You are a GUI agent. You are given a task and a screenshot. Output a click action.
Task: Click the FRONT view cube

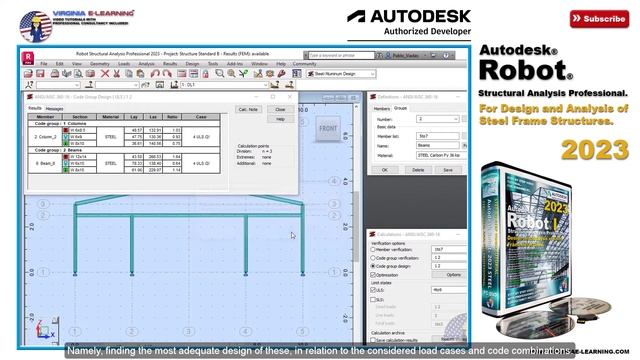(x=328, y=129)
